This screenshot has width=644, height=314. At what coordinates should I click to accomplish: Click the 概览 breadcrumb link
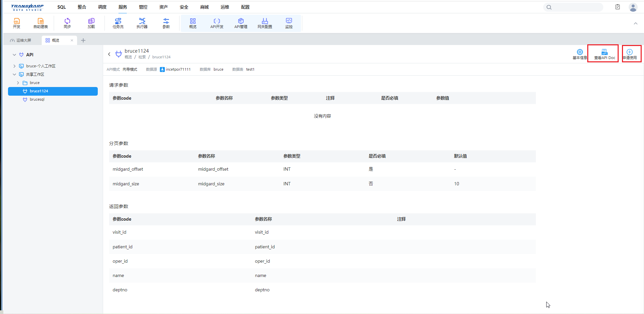[128, 57]
